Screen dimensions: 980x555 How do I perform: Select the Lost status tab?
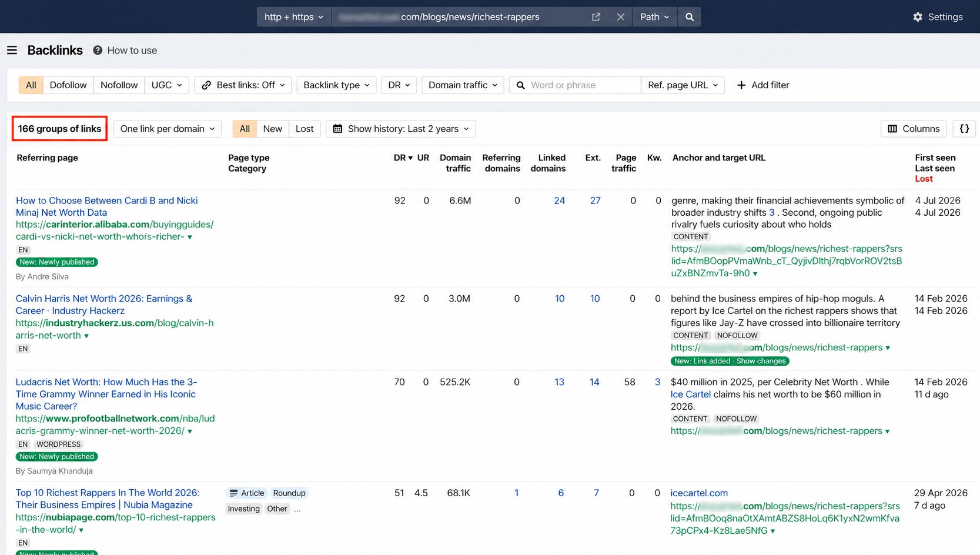[x=305, y=129]
